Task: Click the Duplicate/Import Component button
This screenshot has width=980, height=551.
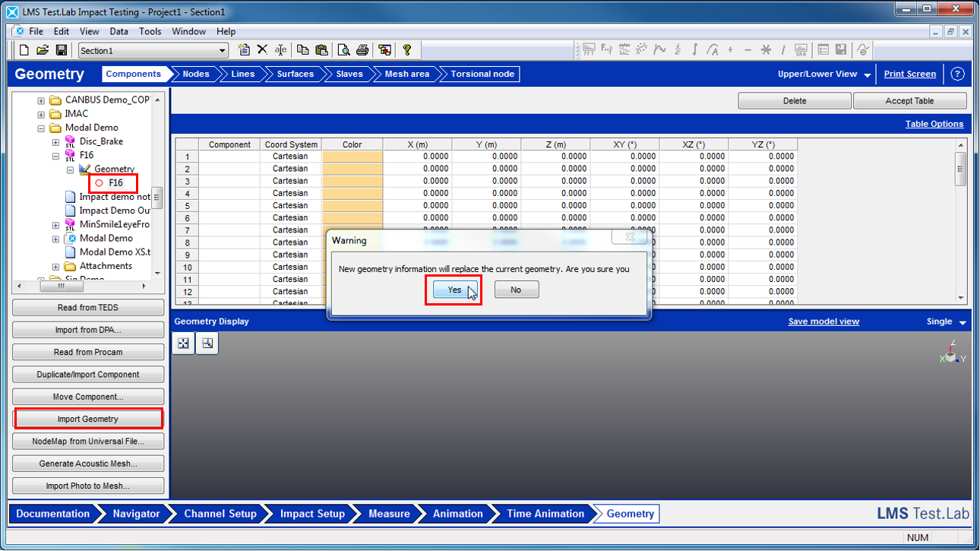Action: (x=88, y=375)
